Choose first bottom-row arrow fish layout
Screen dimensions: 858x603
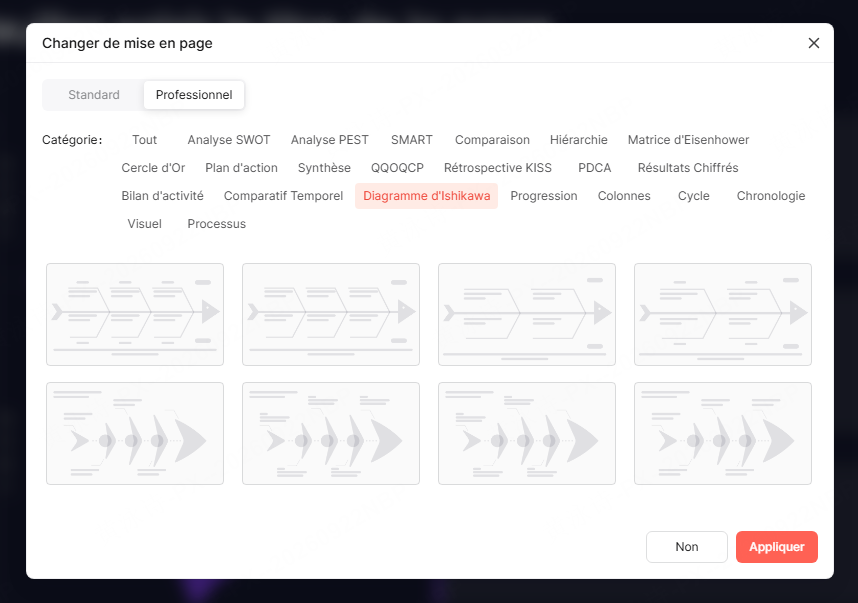click(x=135, y=433)
